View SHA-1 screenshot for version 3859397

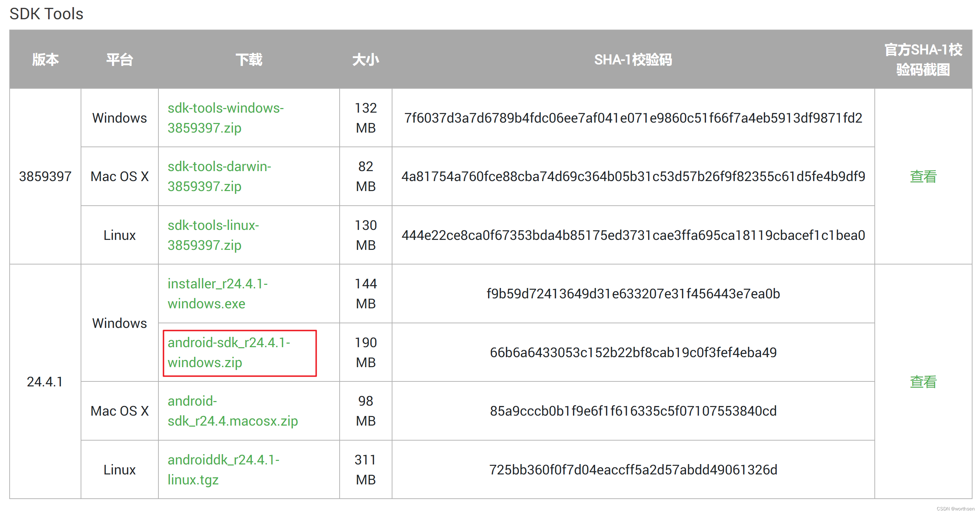click(923, 176)
